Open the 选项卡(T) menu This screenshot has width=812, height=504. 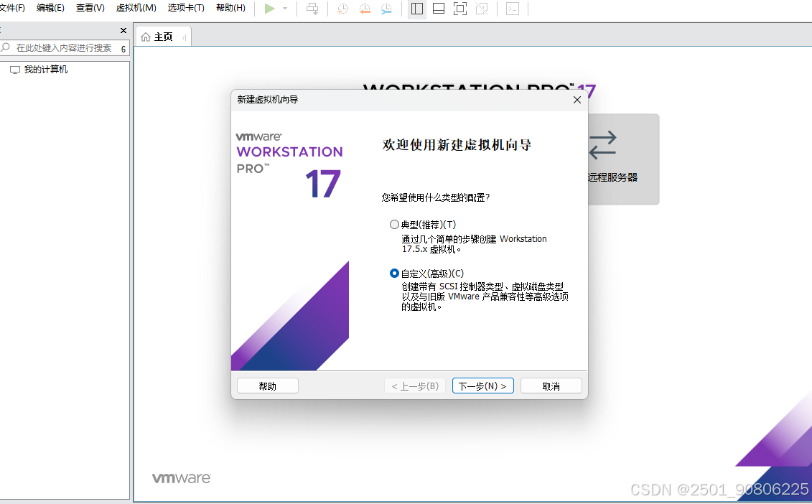pyautogui.click(x=186, y=8)
